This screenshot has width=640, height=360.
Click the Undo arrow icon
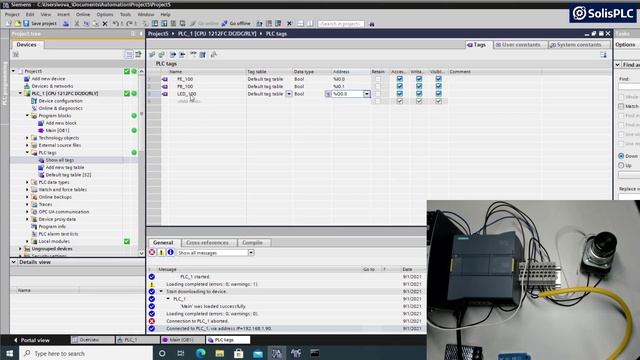[116, 24]
